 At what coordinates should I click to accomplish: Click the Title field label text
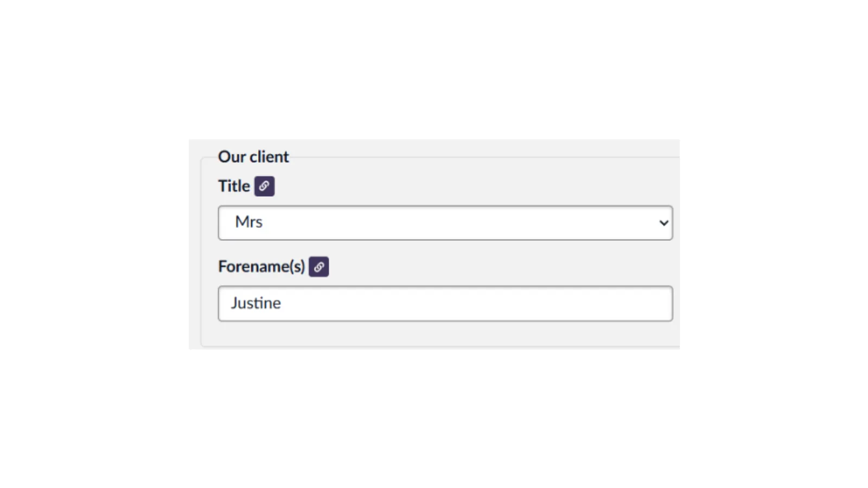234,186
